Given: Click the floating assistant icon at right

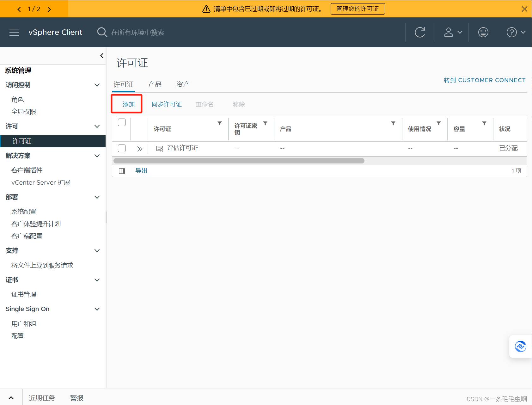Looking at the screenshot, I should pyautogui.click(x=520, y=347).
